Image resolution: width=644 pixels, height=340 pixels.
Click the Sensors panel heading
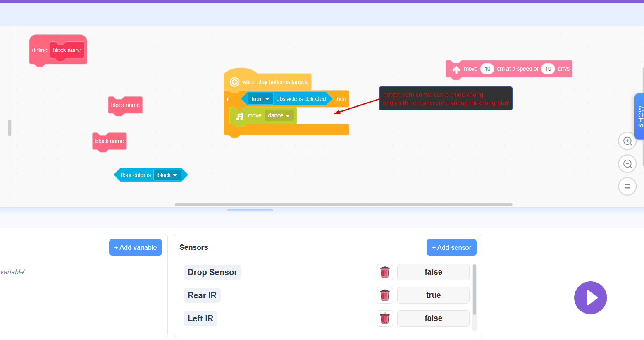tap(193, 247)
